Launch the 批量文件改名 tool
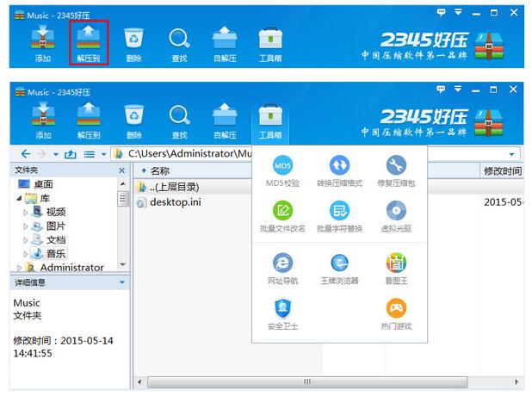This screenshot has width=532, height=396. pos(282,216)
